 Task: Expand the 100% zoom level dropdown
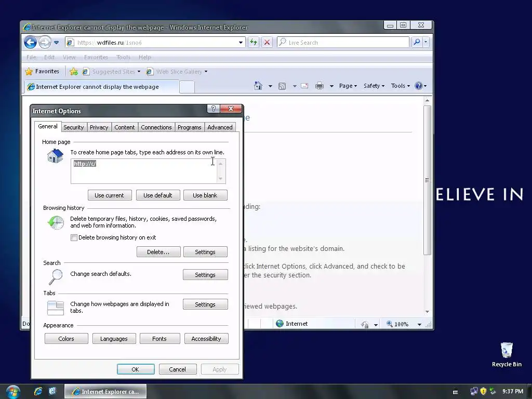click(x=419, y=324)
